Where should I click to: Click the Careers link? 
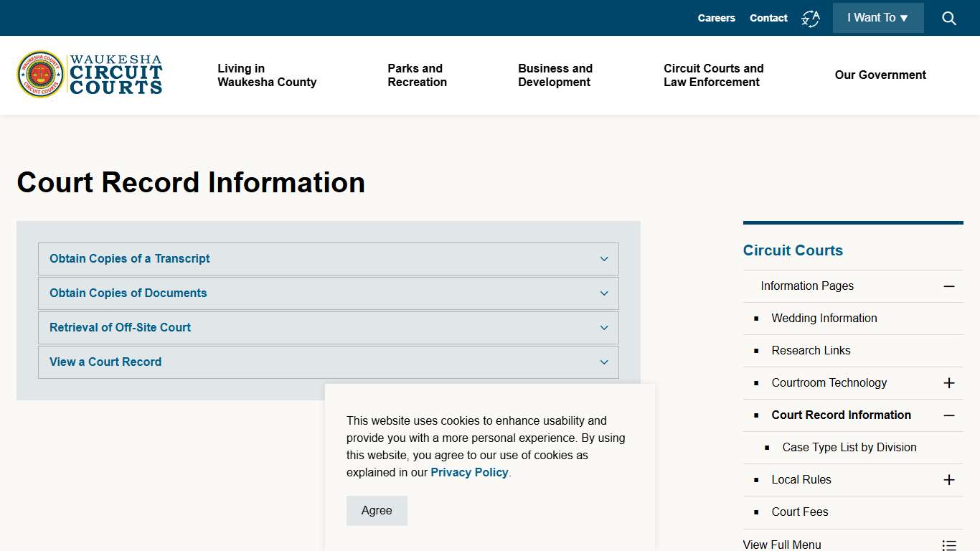tap(716, 18)
